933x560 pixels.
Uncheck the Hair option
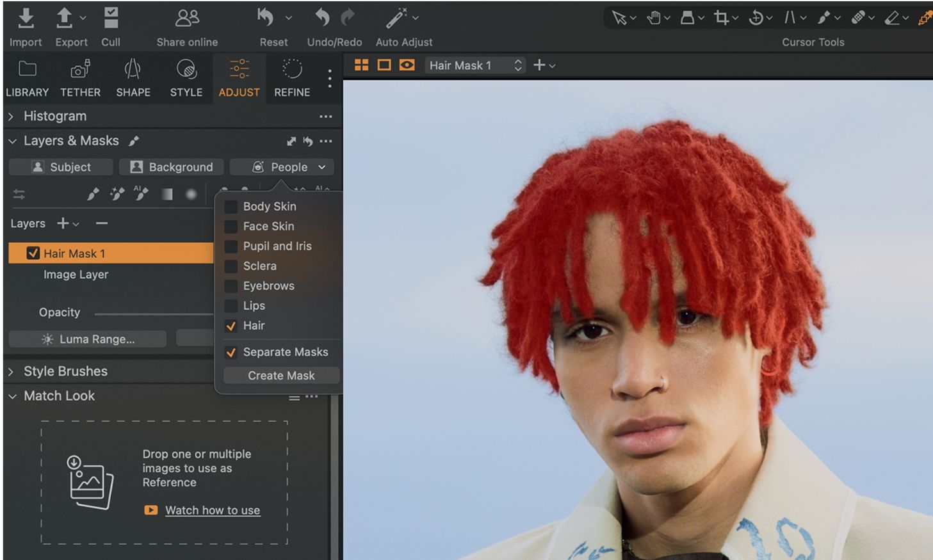231,326
